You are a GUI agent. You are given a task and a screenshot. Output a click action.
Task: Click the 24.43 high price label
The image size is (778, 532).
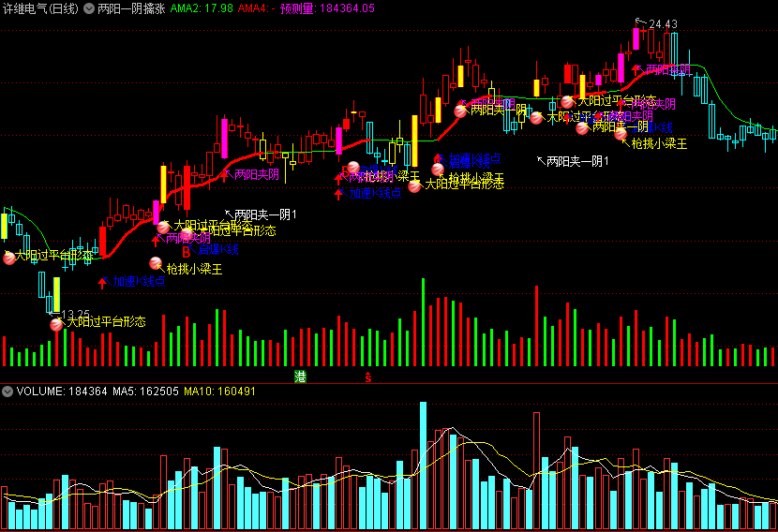(663, 23)
